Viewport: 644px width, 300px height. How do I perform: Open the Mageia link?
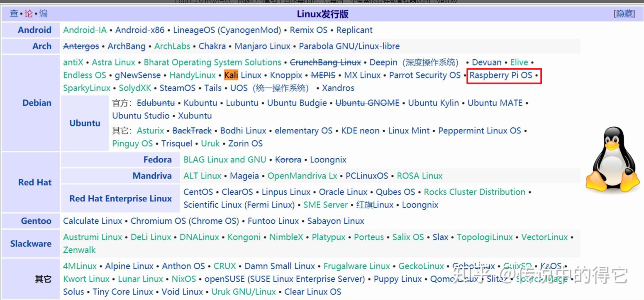[x=244, y=176]
